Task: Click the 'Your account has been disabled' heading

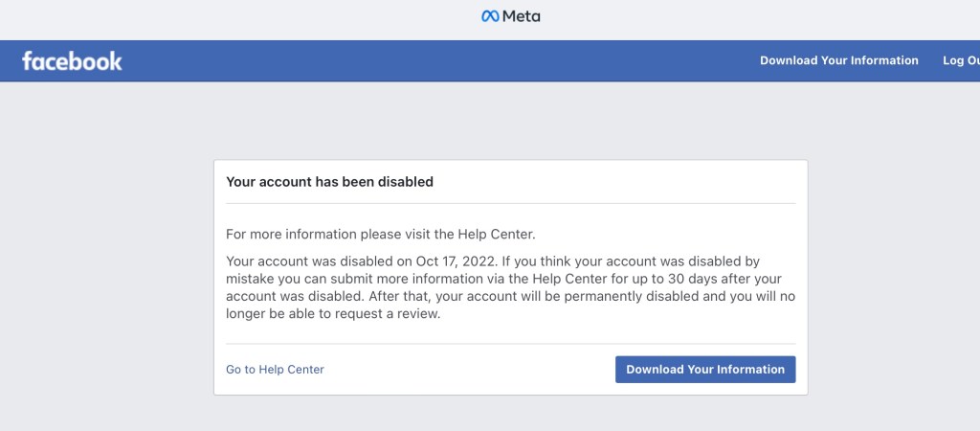Action: click(x=329, y=181)
